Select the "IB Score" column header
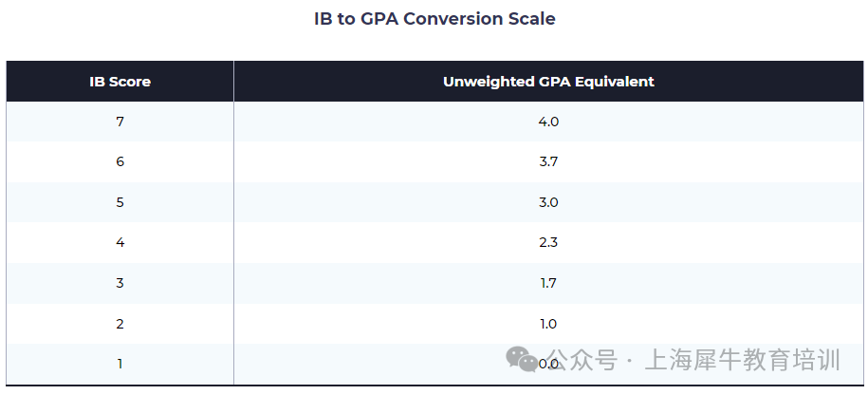This screenshot has width=868, height=395. [x=120, y=82]
